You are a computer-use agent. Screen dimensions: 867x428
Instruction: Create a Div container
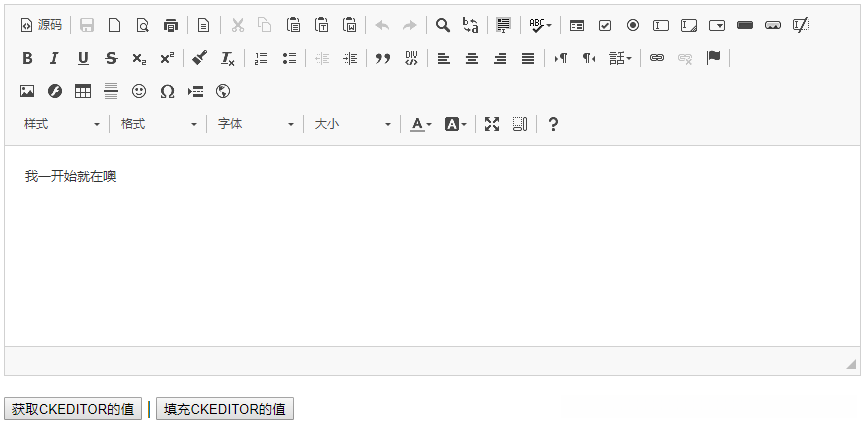pos(411,58)
